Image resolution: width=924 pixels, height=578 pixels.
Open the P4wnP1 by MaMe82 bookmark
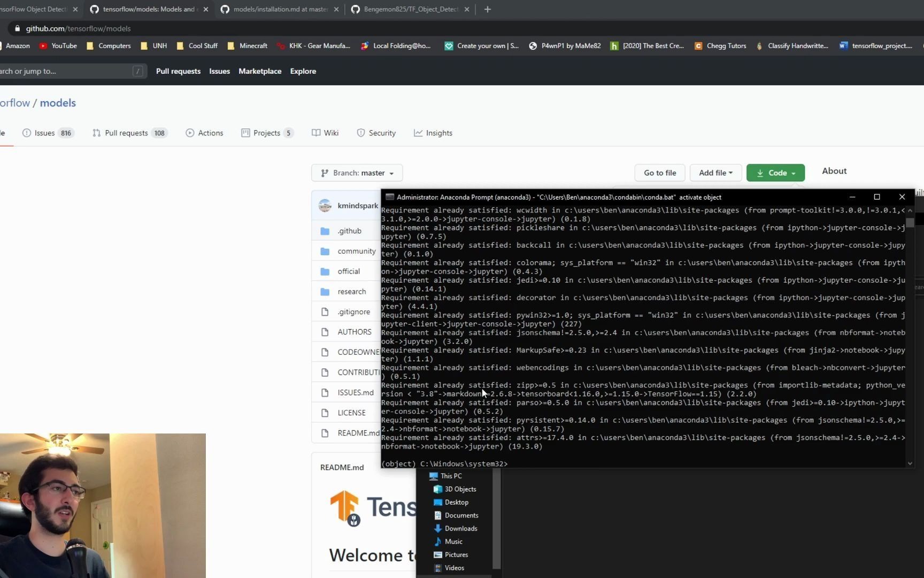[x=565, y=46]
